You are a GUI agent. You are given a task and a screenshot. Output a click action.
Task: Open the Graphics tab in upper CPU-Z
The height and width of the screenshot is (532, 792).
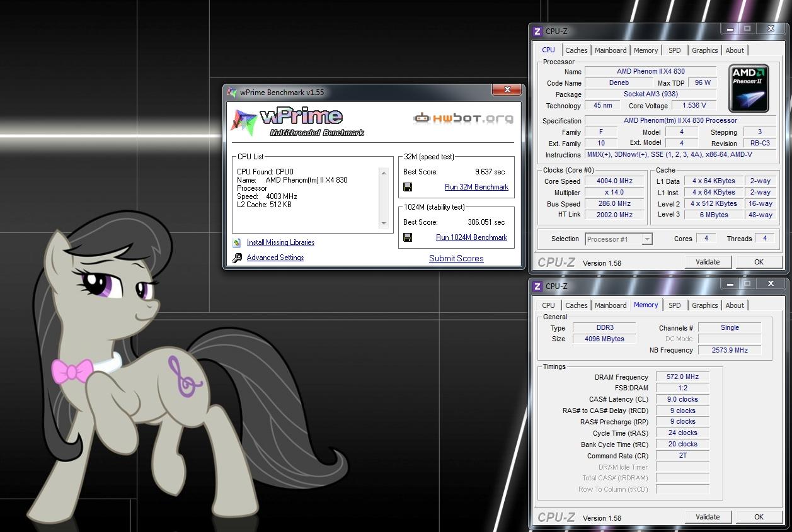coord(704,50)
